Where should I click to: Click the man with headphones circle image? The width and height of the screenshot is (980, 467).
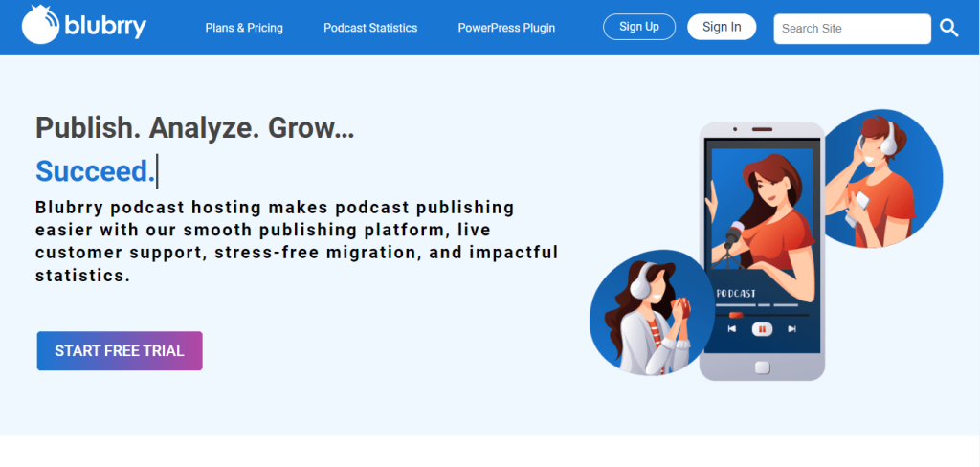tap(885, 177)
